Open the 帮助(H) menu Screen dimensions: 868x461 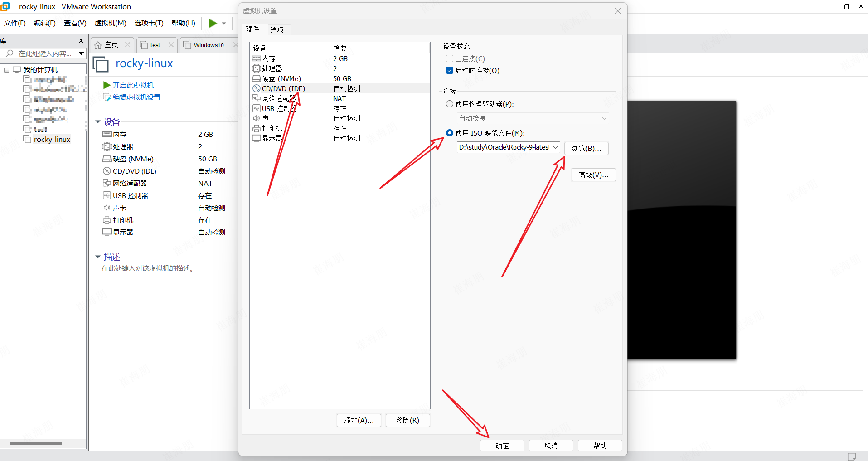(184, 23)
